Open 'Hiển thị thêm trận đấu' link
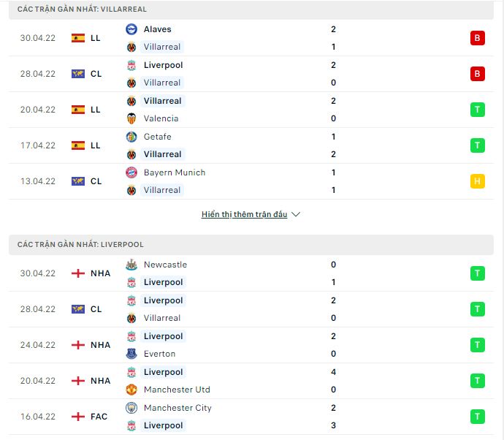This screenshot has width=504, height=440. [x=244, y=215]
